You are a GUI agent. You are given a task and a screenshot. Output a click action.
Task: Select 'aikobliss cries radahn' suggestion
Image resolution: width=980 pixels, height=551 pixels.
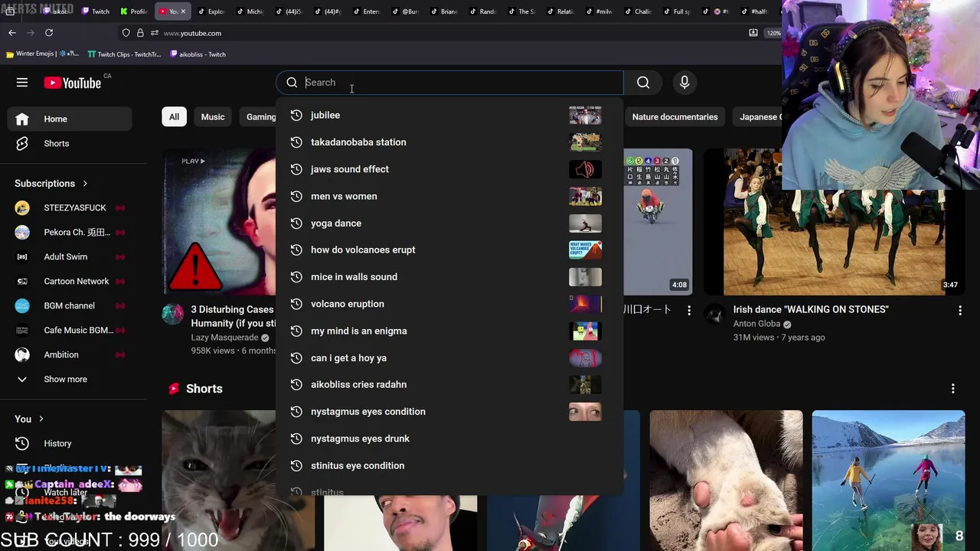click(x=449, y=384)
